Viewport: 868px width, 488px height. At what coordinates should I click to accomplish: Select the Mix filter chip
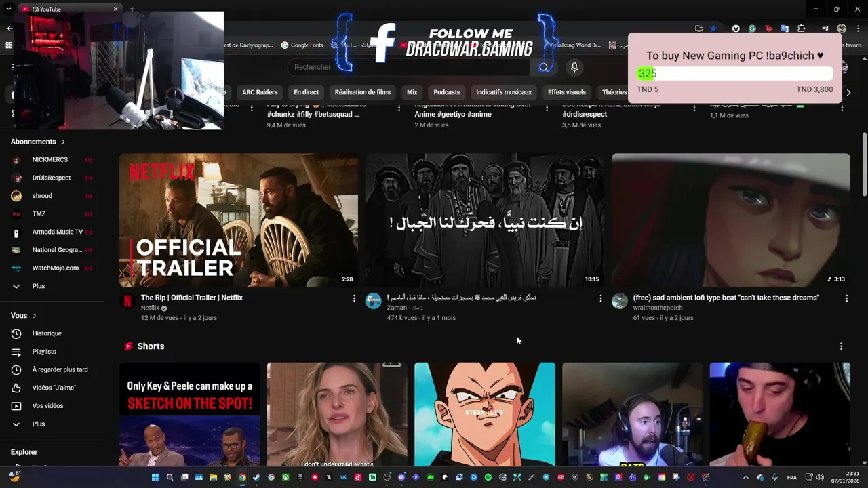412,92
